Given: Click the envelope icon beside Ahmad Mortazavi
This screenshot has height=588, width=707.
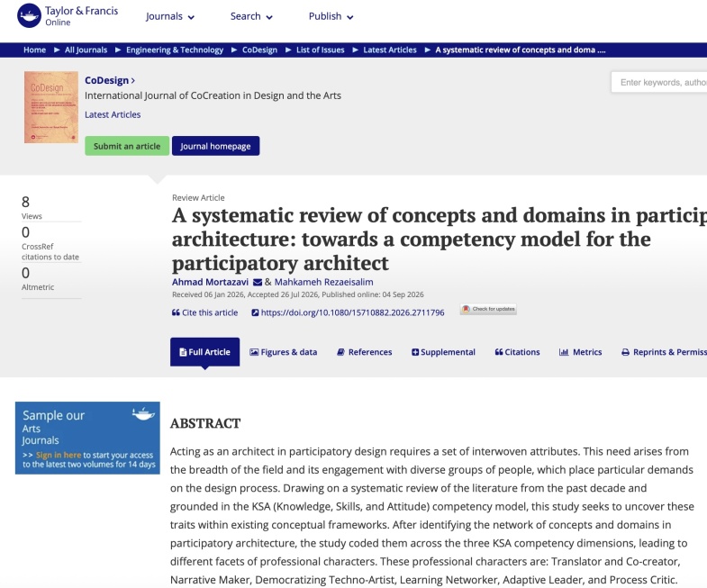Looking at the screenshot, I should [258, 282].
